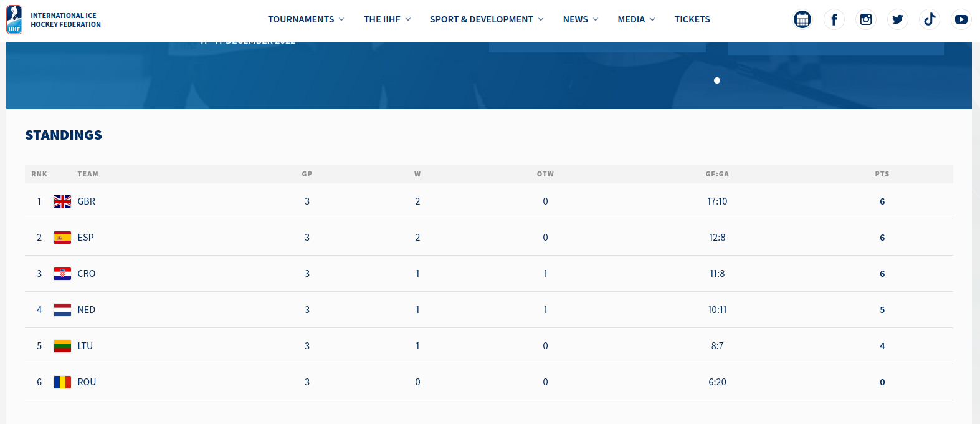Viewport: 980px width, 424px height.
Task: Open the Instagram icon link
Action: tap(866, 19)
